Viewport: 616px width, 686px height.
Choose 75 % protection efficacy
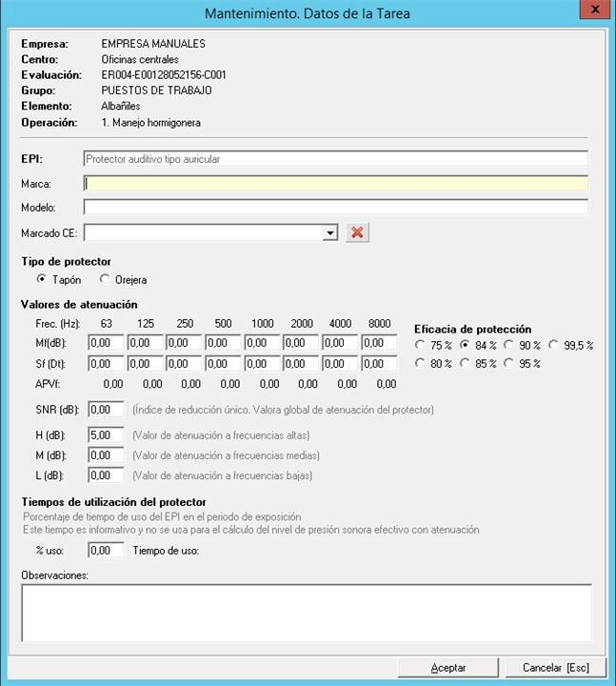tap(420, 345)
